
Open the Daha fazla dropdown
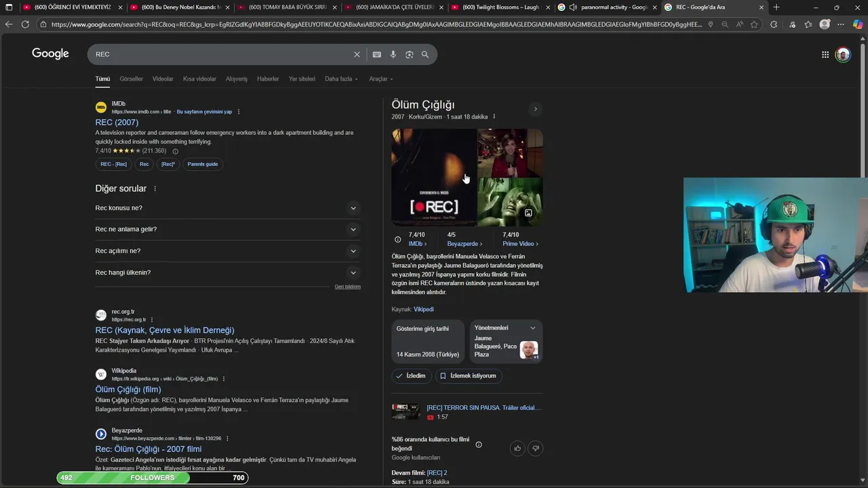coord(341,79)
